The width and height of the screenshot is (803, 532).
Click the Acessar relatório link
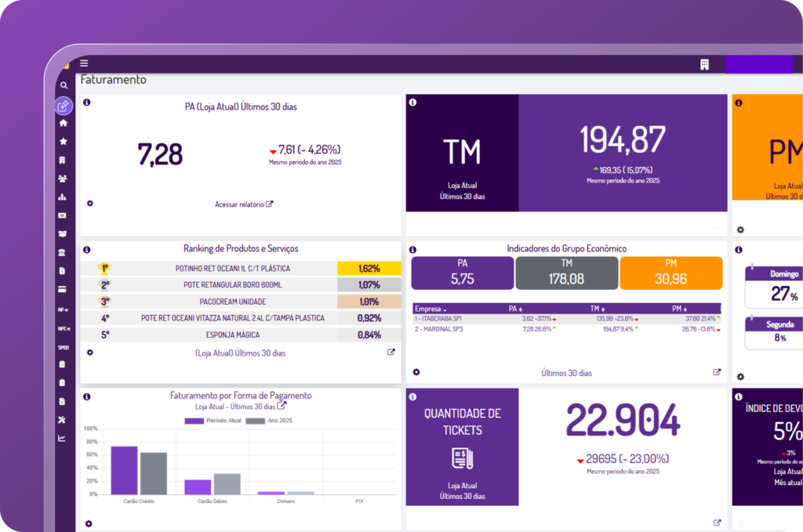(x=244, y=204)
